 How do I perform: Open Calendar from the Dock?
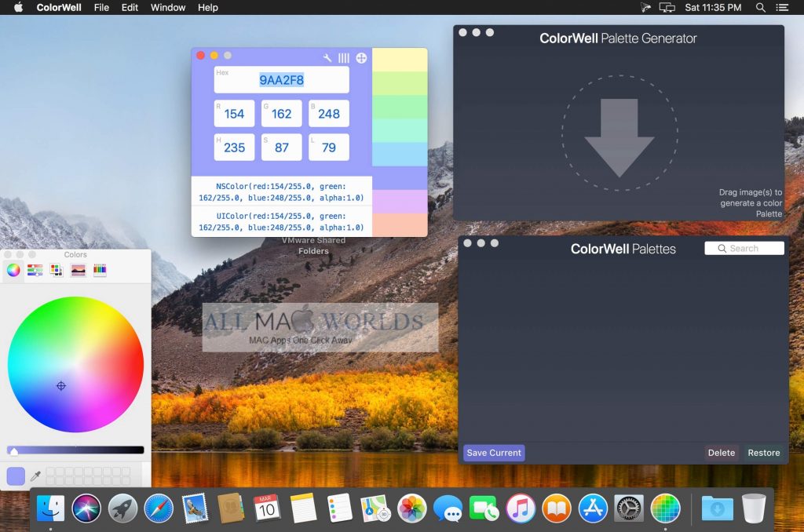tap(267, 508)
